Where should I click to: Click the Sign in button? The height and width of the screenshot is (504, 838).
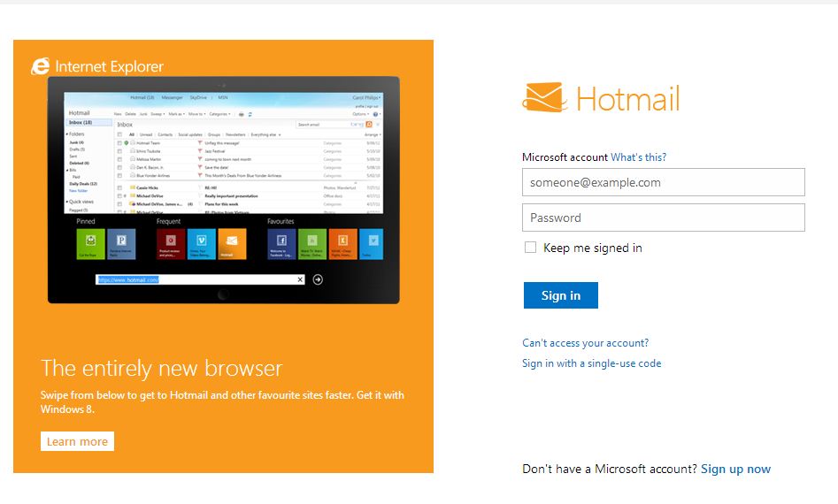pos(561,295)
